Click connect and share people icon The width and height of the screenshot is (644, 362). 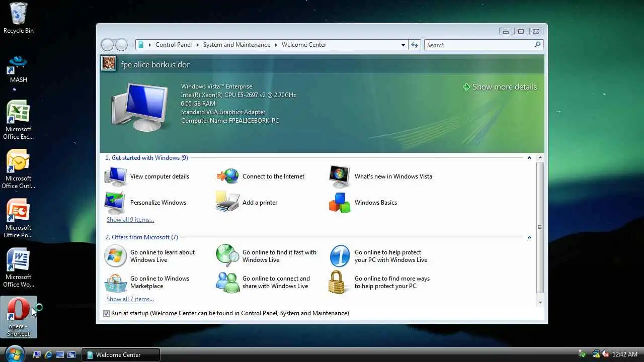click(228, 282)
